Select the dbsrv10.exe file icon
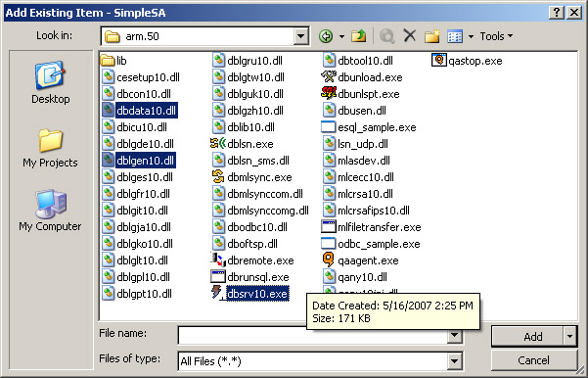Viewport: 588px width, 378px height. [218, 294]
